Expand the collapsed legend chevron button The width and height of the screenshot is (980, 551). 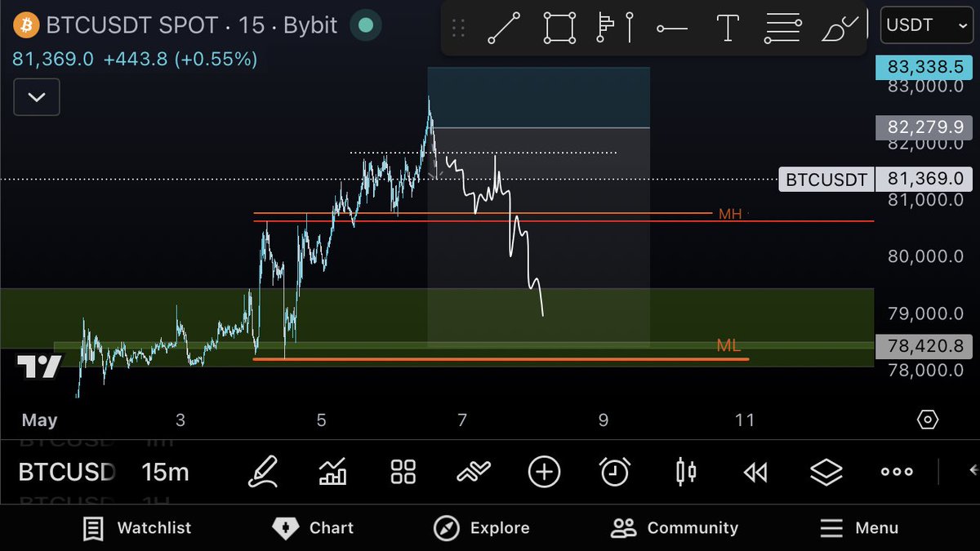(36, 97)
